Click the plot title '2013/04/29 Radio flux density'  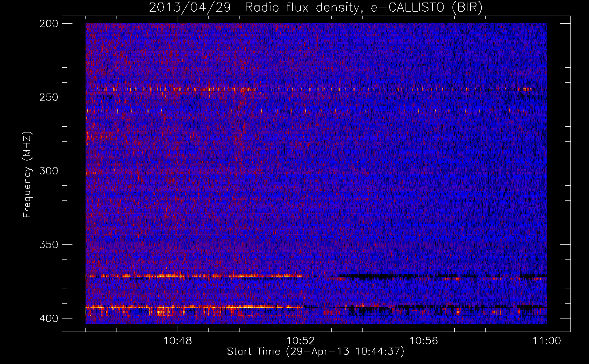point(316,7)
